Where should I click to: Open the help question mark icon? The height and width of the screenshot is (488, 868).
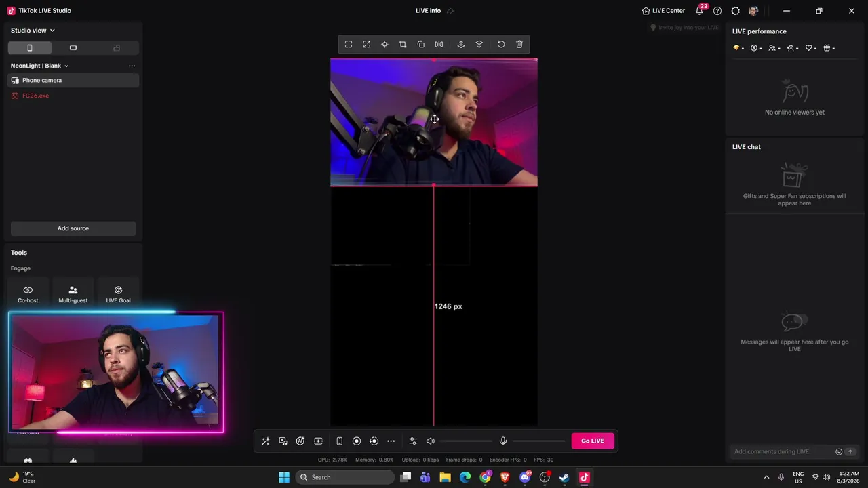coord(717,11)
